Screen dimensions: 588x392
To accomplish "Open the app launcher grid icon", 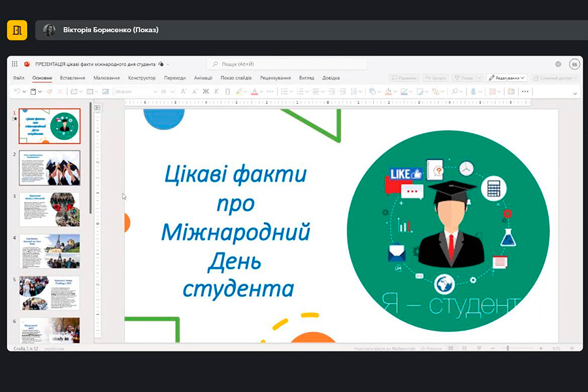I will [x=14, y=64].
